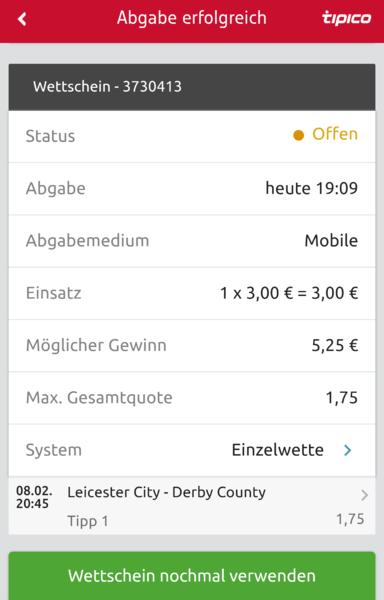Click the Tipp 1 bet selection
This screenshot has width=384, height=600.
click(x=88, y=521)
